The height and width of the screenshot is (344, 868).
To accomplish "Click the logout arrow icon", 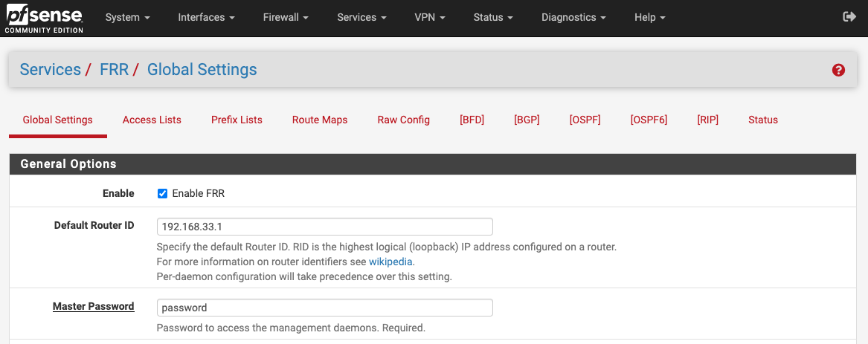I will click(849, 17).
